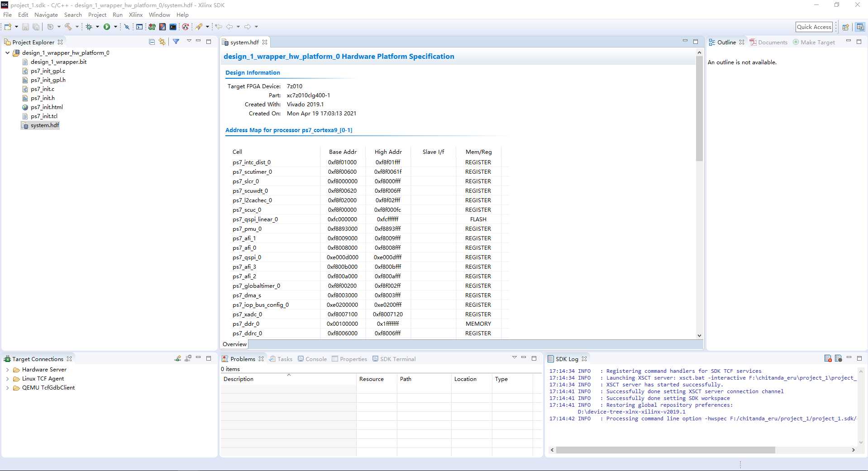
Task: Click the Save toolbar icon
Action: [x=25, y=27]
